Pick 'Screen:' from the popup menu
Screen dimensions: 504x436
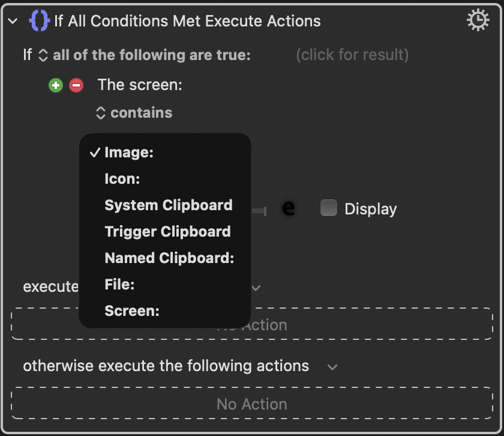click(x=132, y=311)
